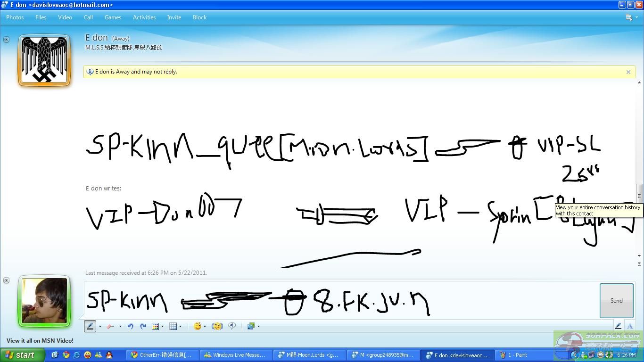This screenshot has height=362, width=644.
Task: Expand the pen thickness dropdown arrow
Action: tap(100, 326)
